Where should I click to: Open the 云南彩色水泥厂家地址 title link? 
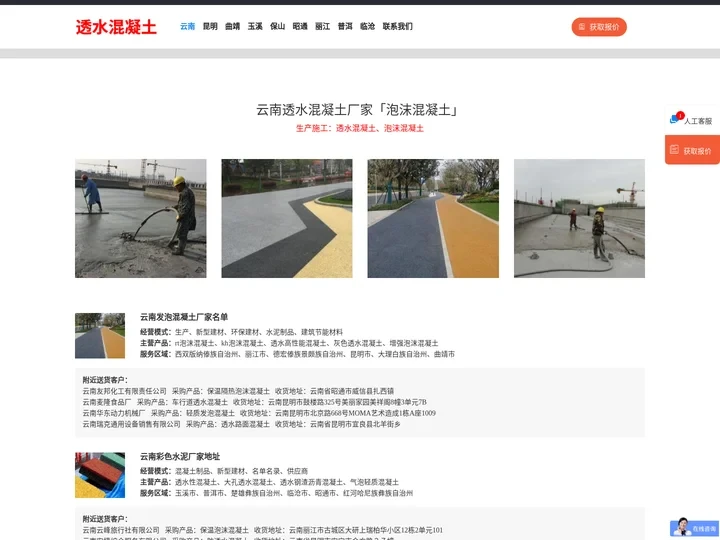click(x=180, y=456)
